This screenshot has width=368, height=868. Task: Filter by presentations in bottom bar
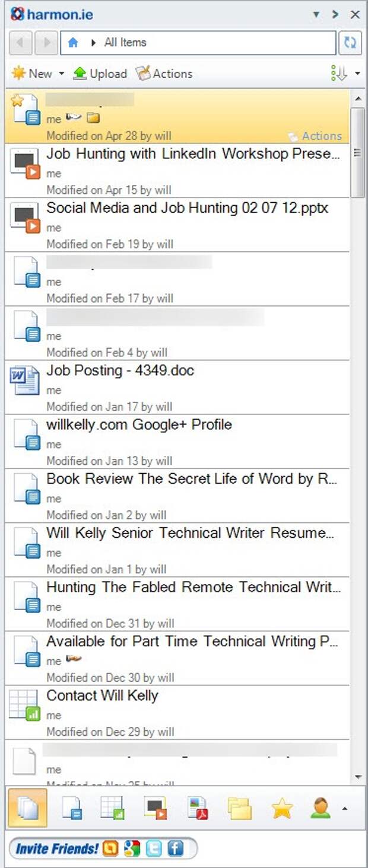point(155,808)
